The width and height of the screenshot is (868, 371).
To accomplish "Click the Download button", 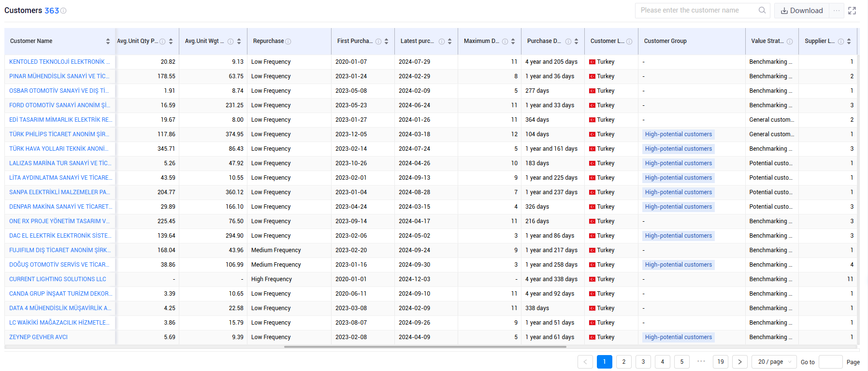I will coord(802,11).
